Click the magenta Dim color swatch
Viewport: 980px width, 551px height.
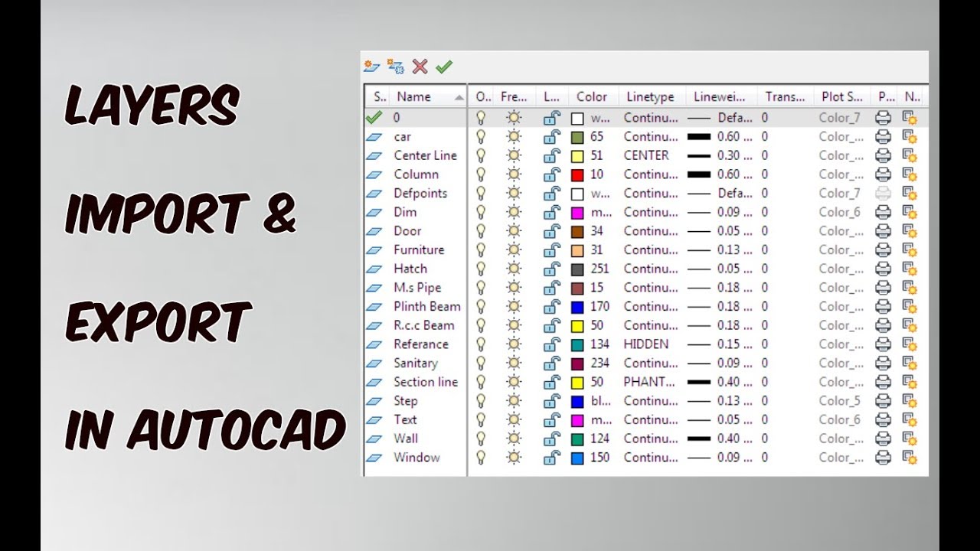pyautogui.click(x=577, y=213)
